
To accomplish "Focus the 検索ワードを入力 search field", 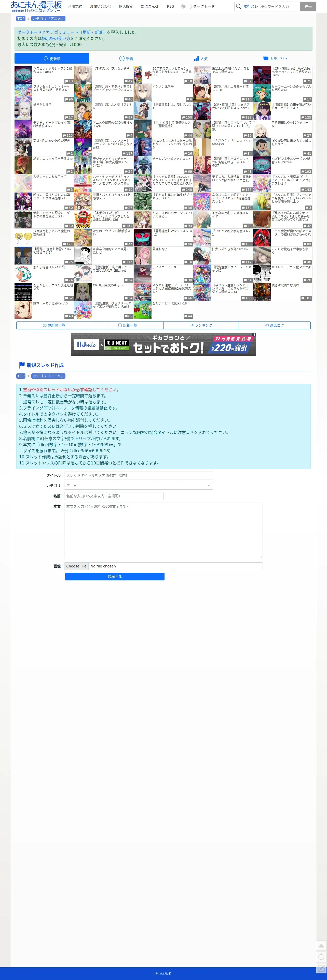I will (x=279, y=6).
